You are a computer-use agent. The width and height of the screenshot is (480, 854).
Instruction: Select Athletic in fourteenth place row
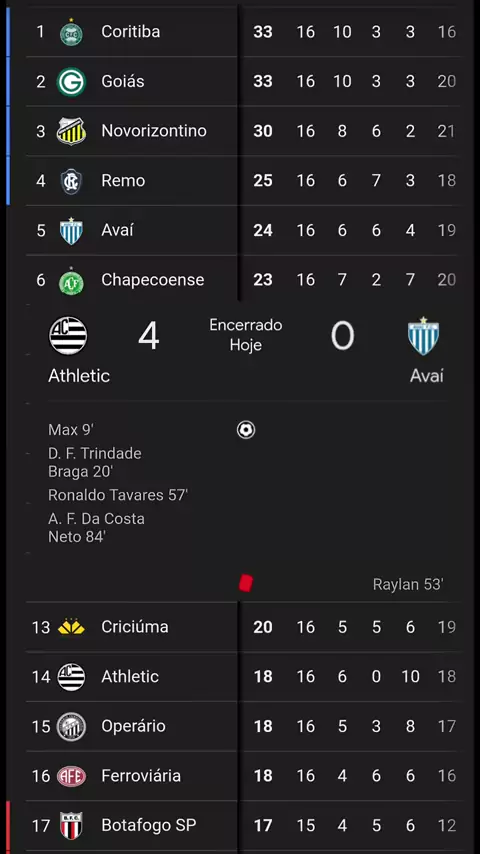[240, 676]
